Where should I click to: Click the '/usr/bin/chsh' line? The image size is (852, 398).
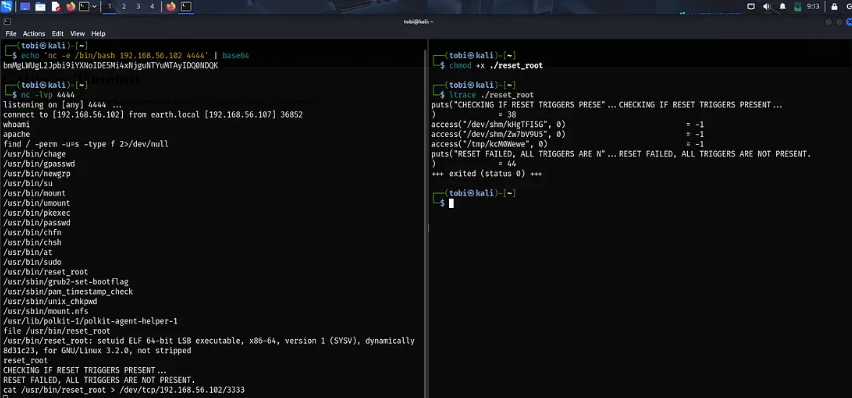click(32, 242)
